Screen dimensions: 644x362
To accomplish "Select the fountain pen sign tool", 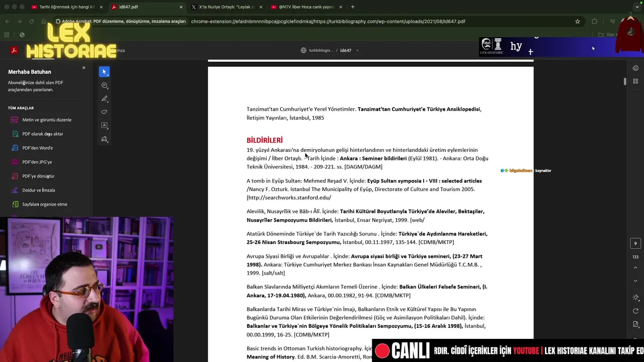I will coord(104,139).
